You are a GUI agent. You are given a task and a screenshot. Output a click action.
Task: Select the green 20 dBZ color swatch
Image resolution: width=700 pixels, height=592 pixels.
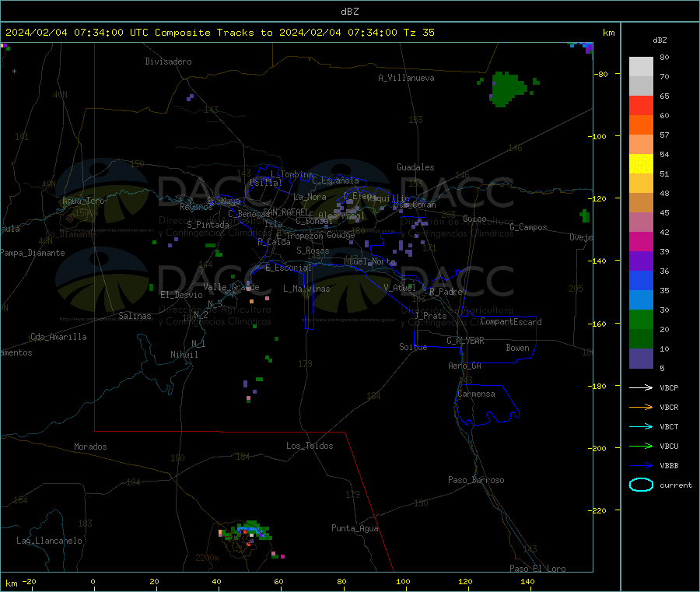(x=641, y=319)
